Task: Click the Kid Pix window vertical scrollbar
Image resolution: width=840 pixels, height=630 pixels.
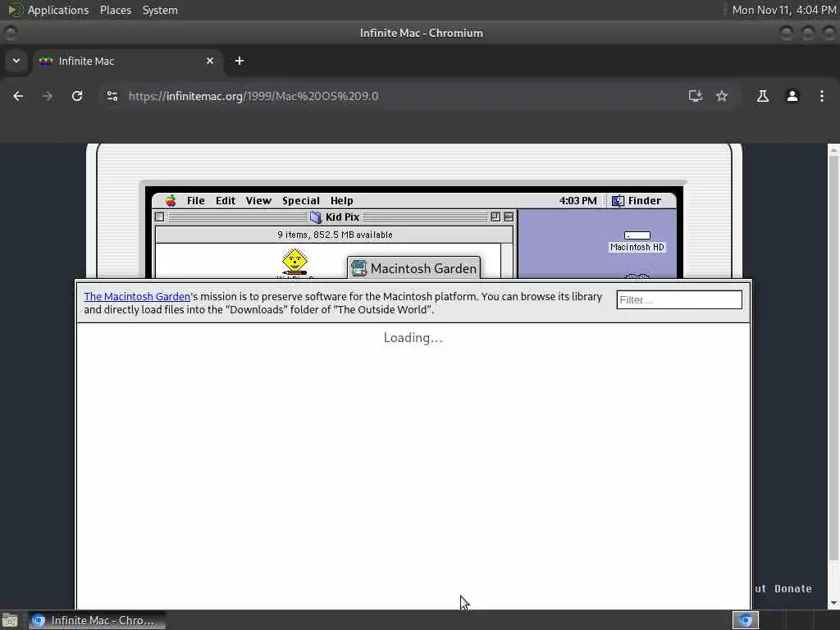Action: click(507, 261)
